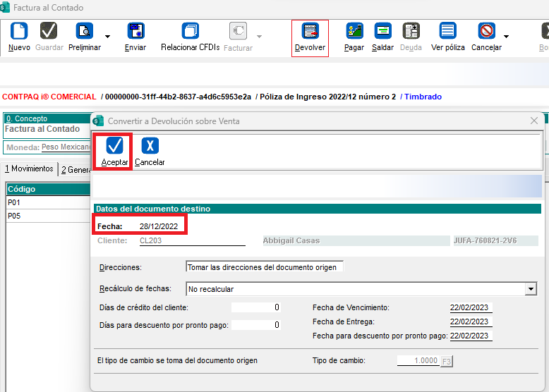Expand the Cancelar dropdown arrow
Image resolution: width=549 pixels, height=392 pixels.
[x=506, y=37]
